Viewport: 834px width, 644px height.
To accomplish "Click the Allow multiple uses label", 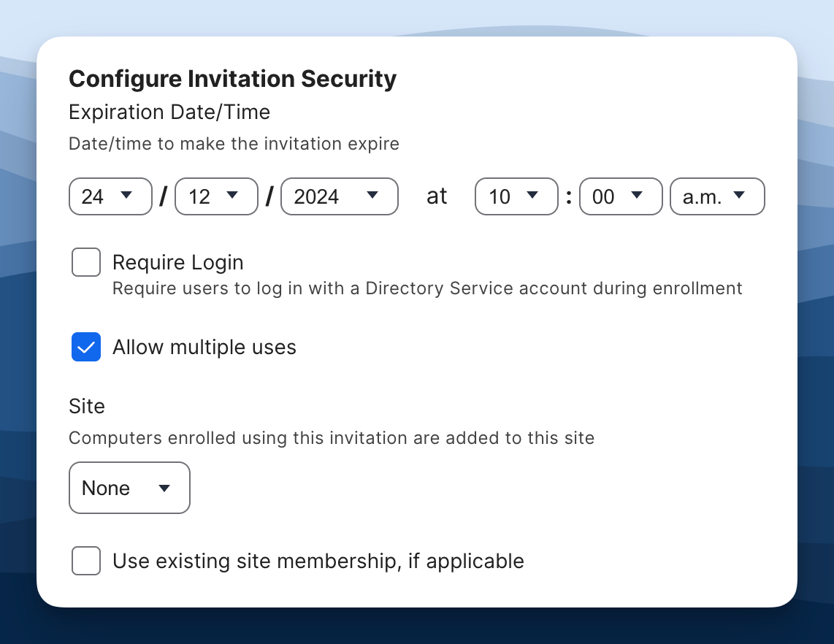I will [x=204, y=347].
